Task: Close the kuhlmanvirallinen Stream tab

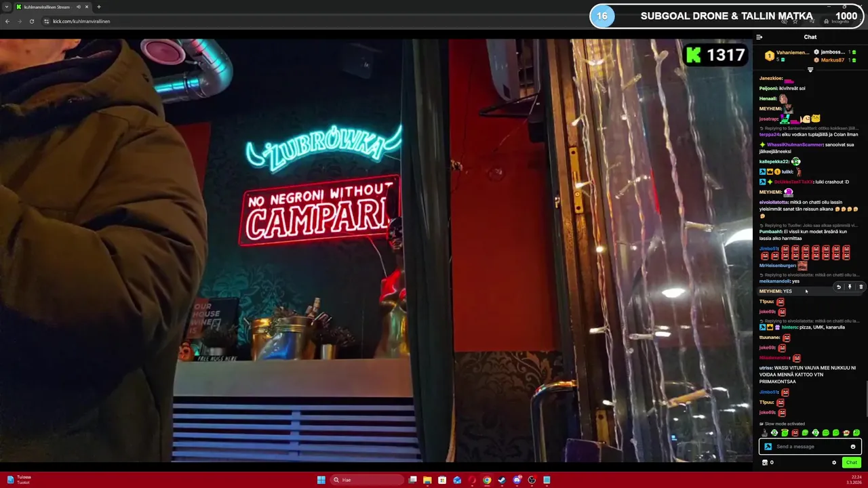Action: (87, 7)
